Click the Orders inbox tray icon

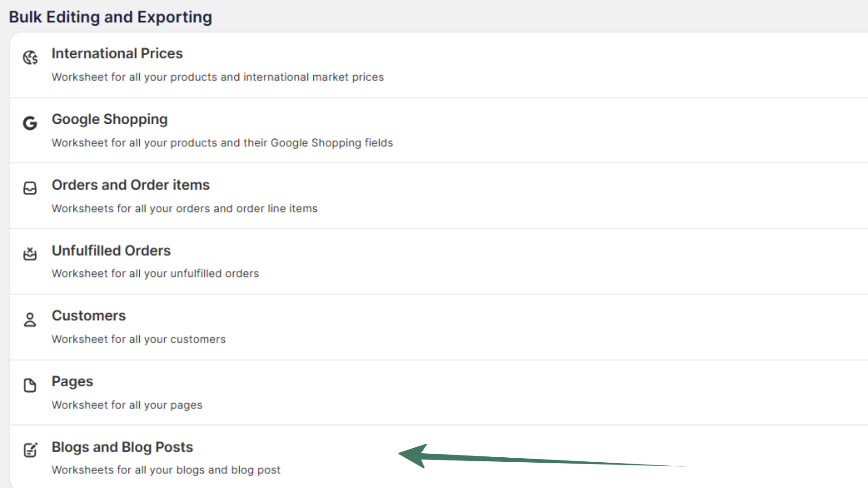(x=30, y=188)
